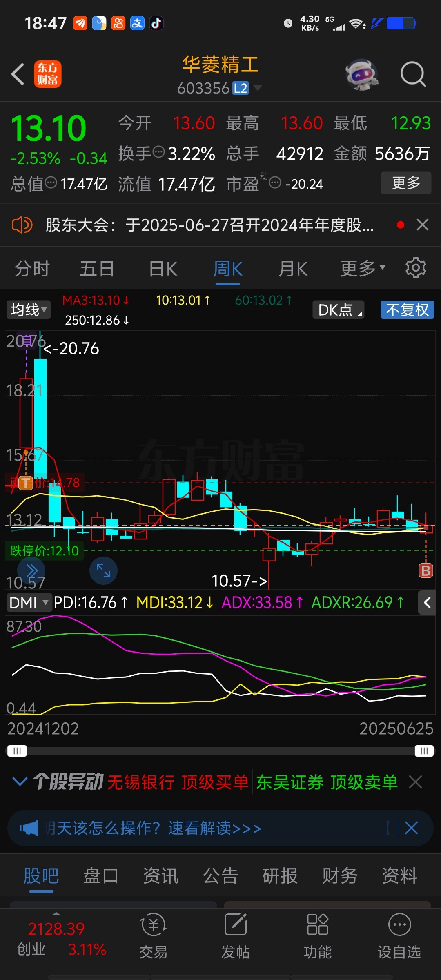This screenshot has width=441, height=980.
Task: Open the robot assistant avatar
Action: pos(361,74)
